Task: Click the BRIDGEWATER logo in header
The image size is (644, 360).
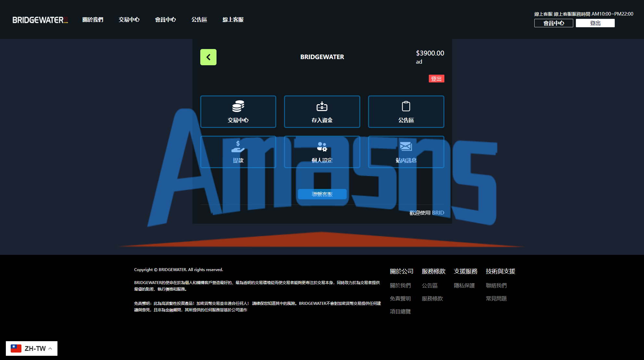Action: tap(40, 20)
